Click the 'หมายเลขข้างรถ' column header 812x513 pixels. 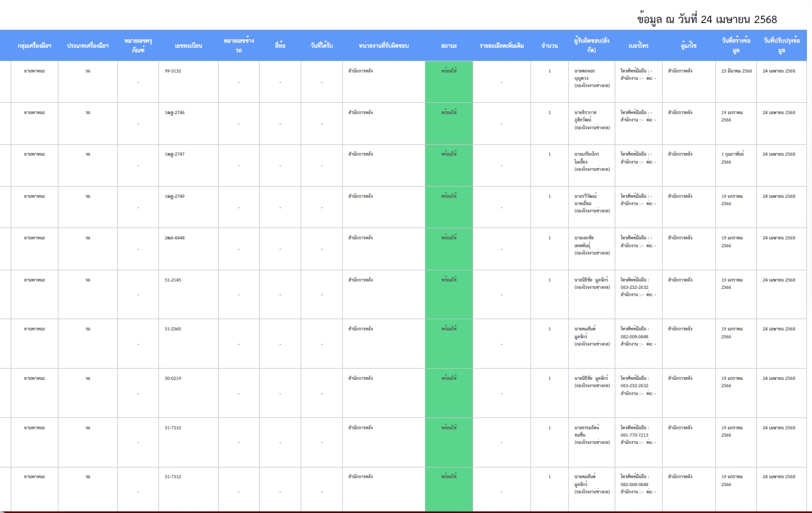click(239, 46)
